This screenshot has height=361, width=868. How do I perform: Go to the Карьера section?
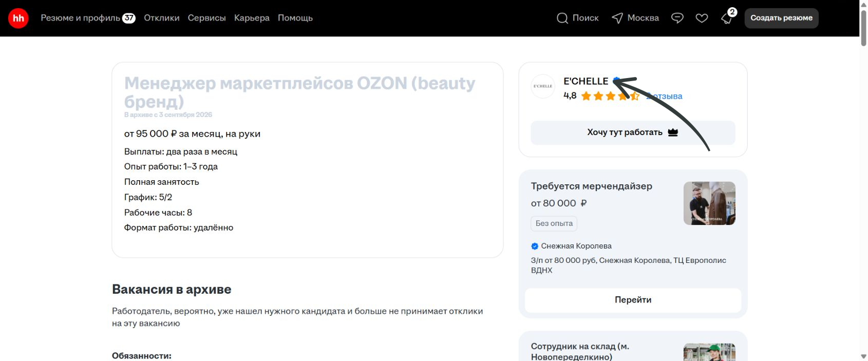point(252,18)
